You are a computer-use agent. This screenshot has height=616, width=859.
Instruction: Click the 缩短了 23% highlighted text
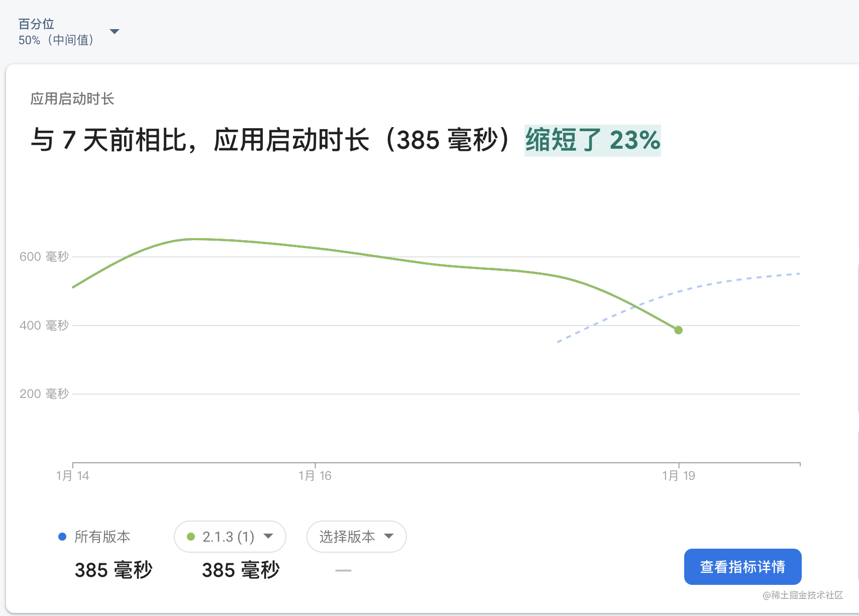point(593,140)
